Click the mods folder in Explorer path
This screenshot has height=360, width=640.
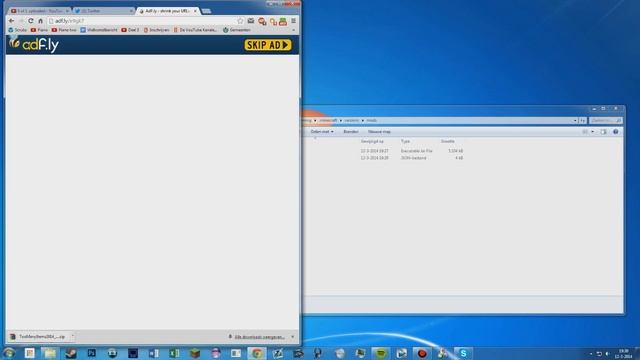(371, 120)
